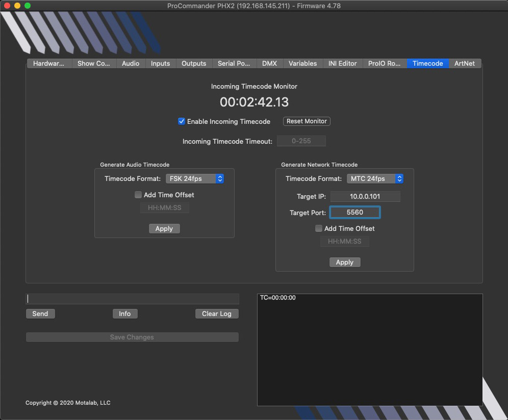
Task: Open the Variables tab
Action: (x=302, y=64)
